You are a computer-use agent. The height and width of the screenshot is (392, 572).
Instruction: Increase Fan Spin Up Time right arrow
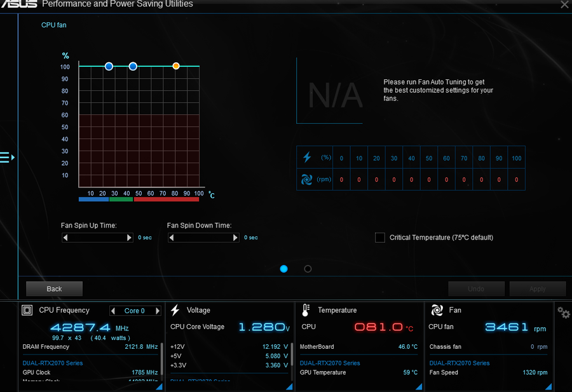coord(129,238)
